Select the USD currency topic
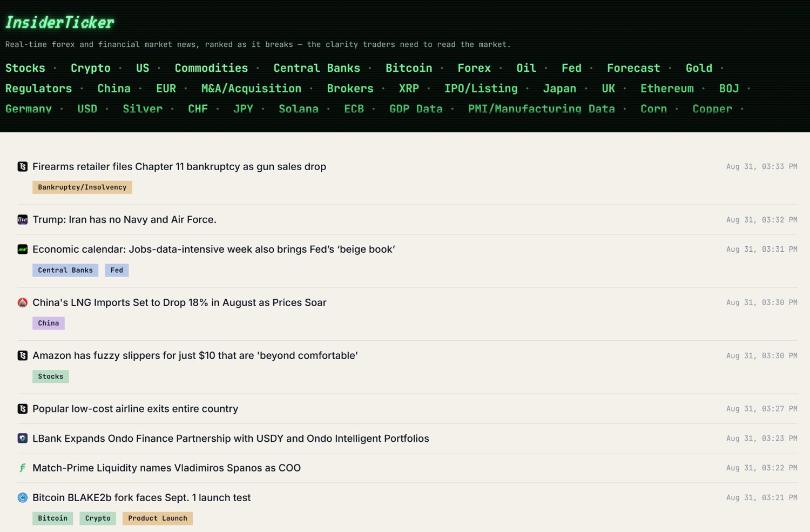 click(87, 109)
